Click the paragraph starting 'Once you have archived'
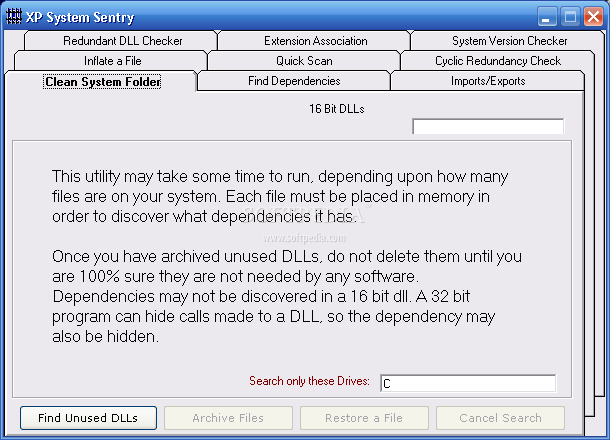 click(x=287, y=296)
